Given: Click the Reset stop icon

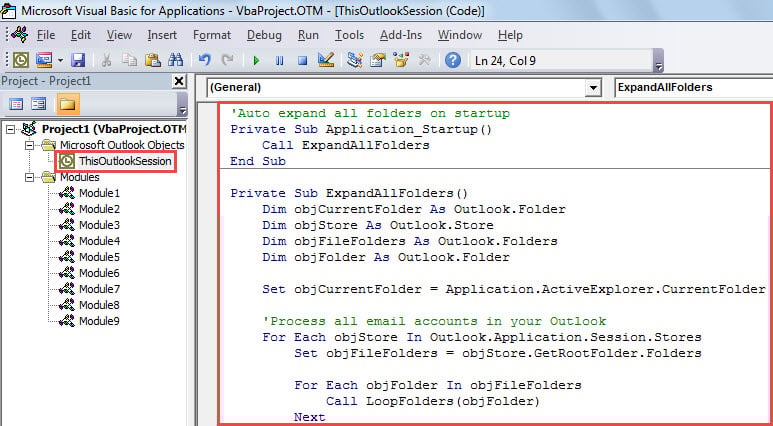Looking at the screenshot, I should click(302, 61).
